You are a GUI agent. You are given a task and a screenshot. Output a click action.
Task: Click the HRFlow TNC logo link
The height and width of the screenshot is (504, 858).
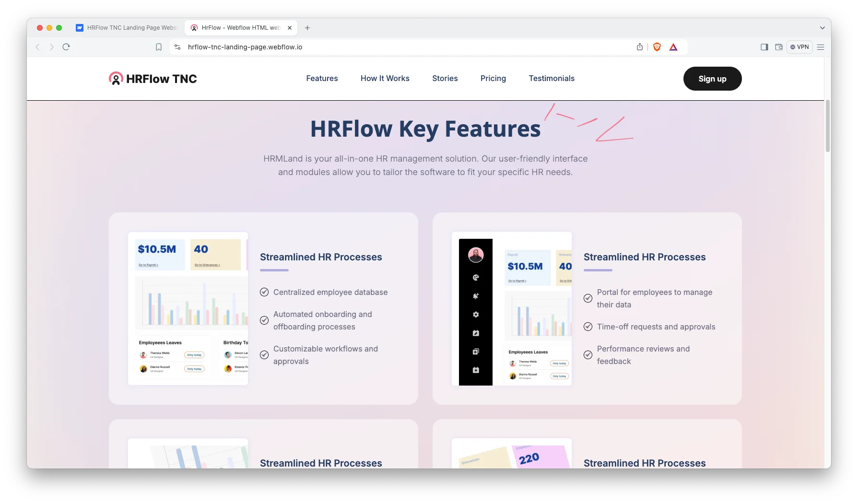[x=153, y=79]
